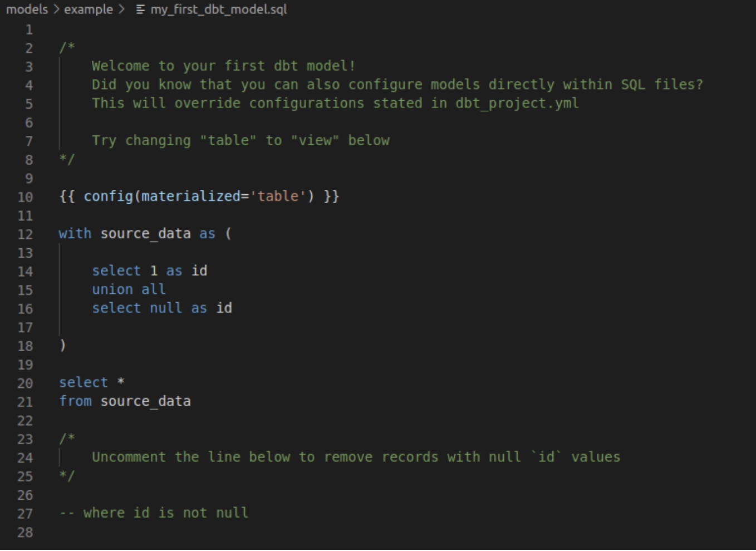The width and height of the screenshot is (756, 551).
Task: Place cursor in the 'table' string value
Action: pos(278,196)
